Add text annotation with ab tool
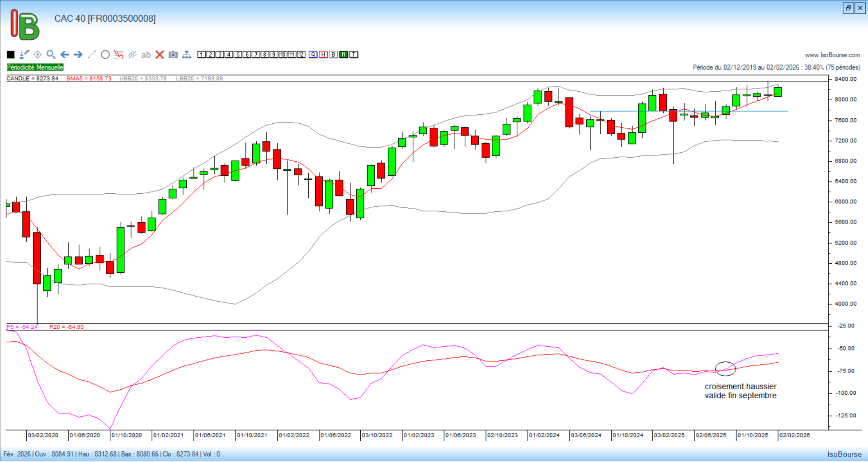The height and width of the screenshot is (462, 868). 146,55
